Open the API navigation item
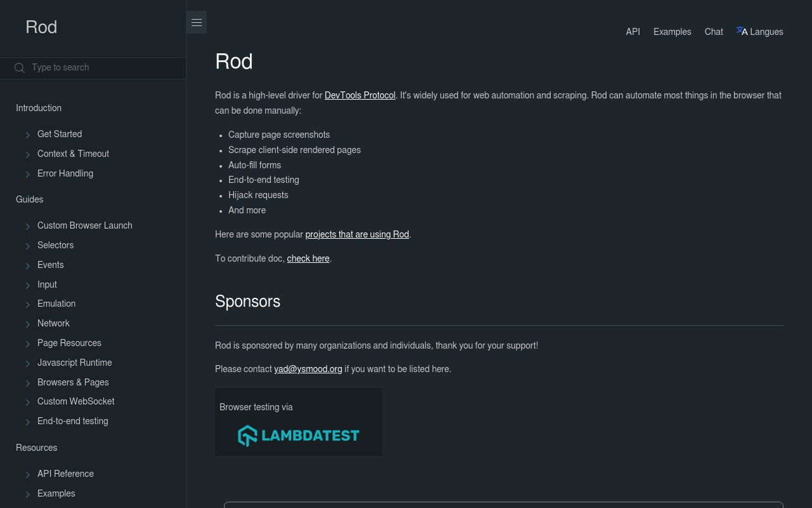Screen dimensions: 812x508 point(632,32)
